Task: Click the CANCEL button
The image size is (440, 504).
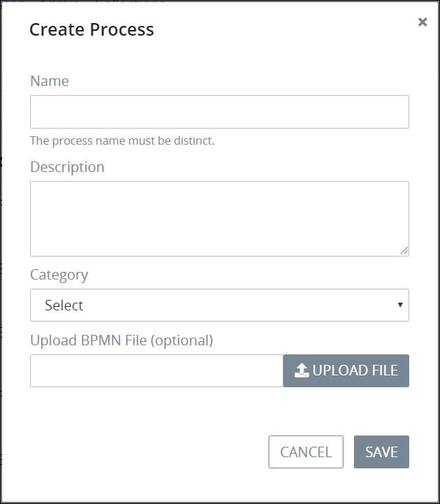Action: click(306, 452)
